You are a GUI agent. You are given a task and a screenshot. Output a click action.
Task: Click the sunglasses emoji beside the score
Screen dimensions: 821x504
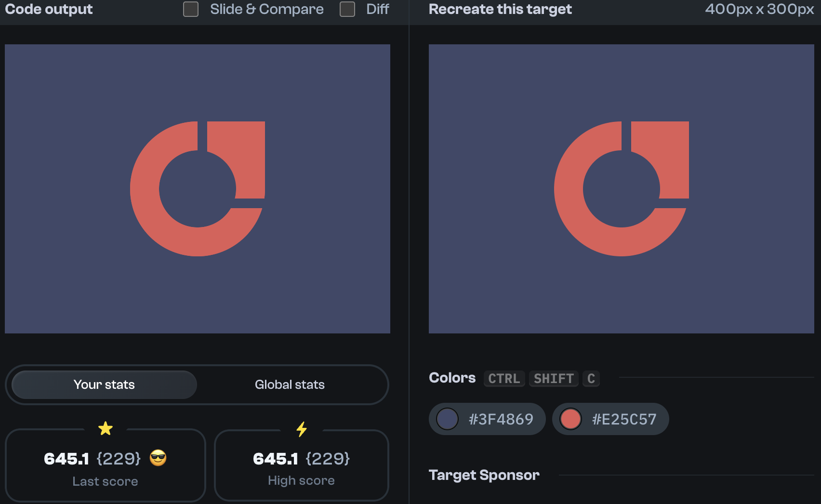tap(158, 458)
